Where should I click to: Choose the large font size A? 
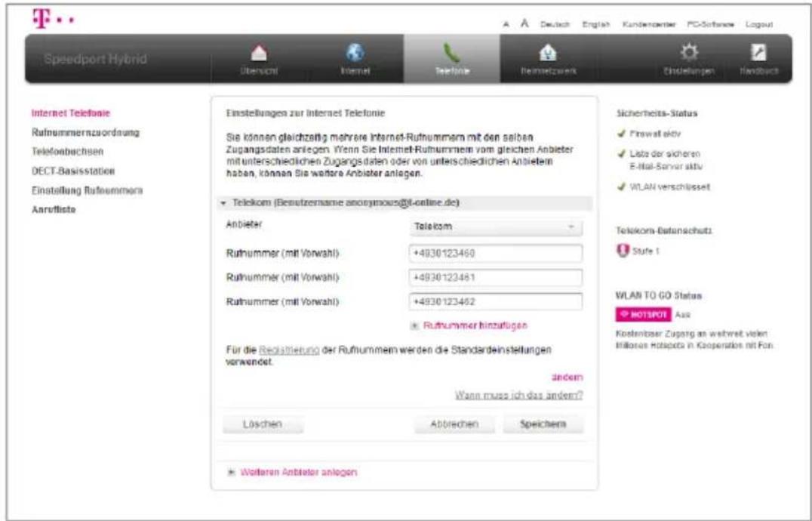524,23
